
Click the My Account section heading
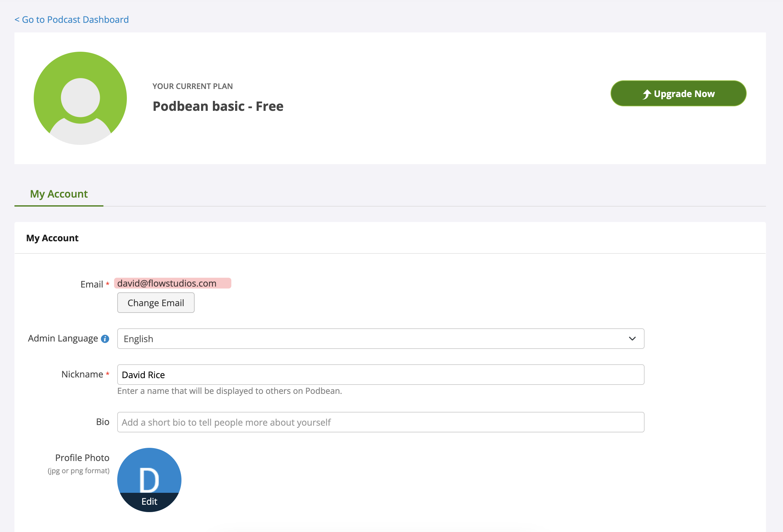point(52,238)
